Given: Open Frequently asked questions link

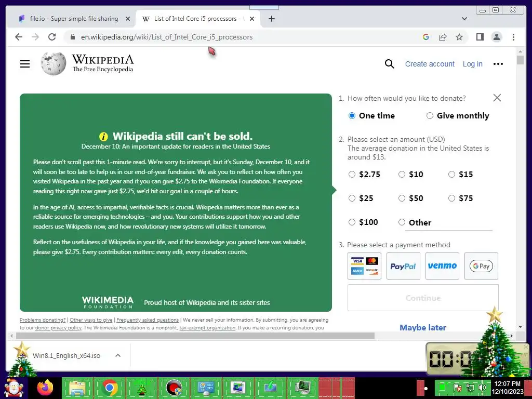Looking at the screenshot, I should [x=148, y=320].
